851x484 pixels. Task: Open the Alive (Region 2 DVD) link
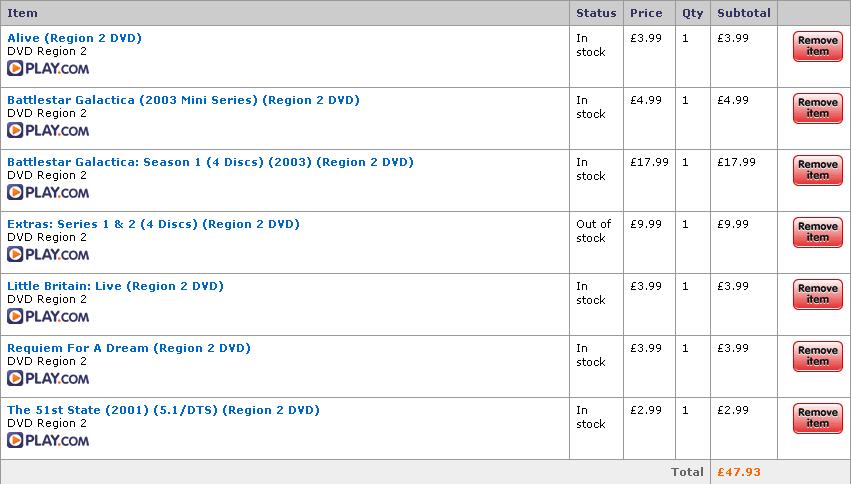pyautogui.click(x=74, y=38)
